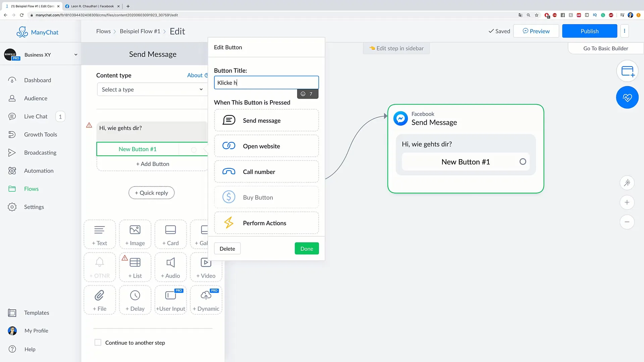Add an OTNR block
The image size is (644, 362).
click(100, 267)
